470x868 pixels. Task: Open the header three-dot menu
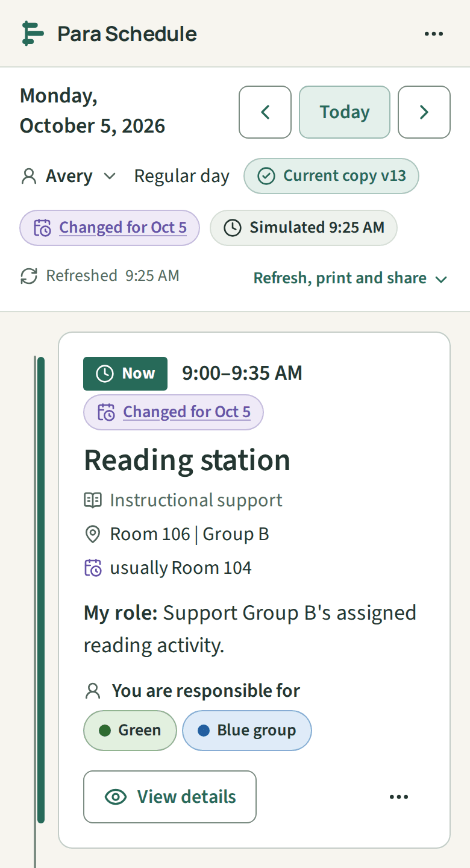(x=434, y=34)
